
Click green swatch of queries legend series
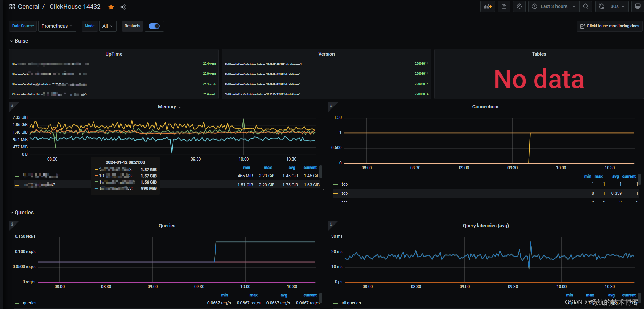tap(17, 303)
